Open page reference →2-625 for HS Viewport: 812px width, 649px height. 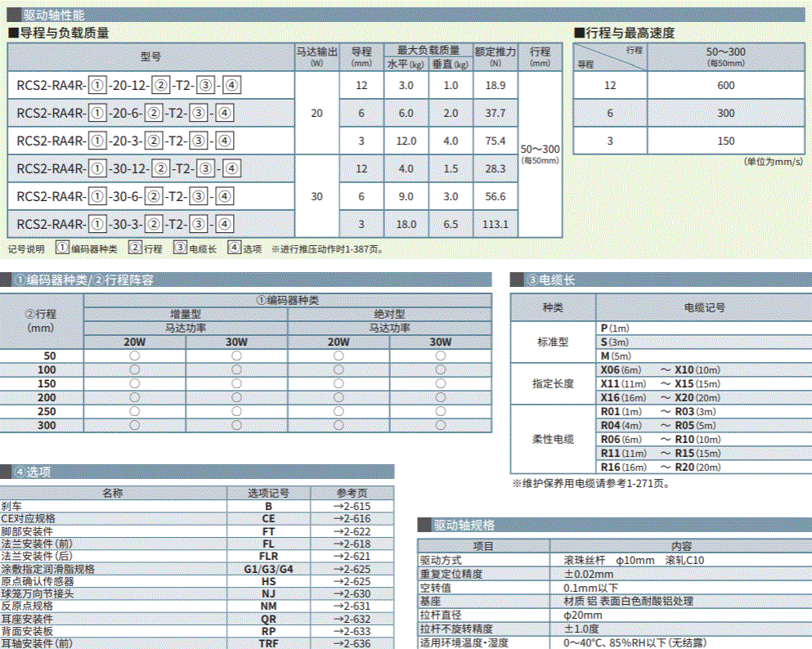tap(352, 581)
